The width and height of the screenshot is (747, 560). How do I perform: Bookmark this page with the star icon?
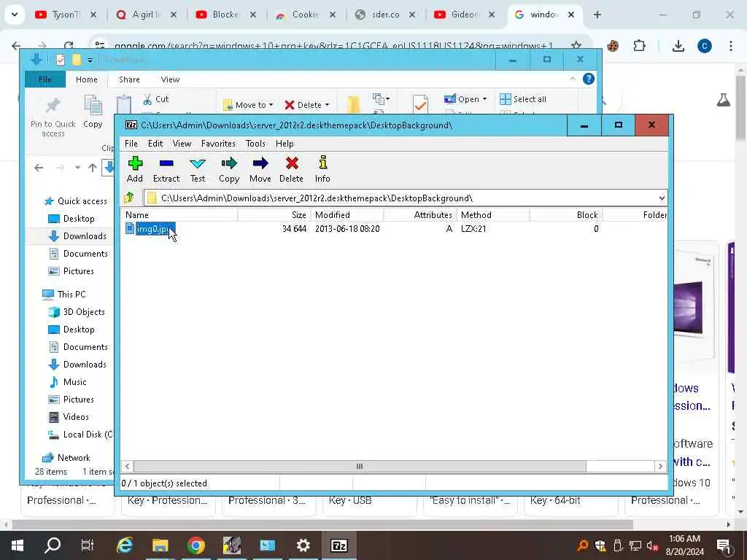[576, 46]
